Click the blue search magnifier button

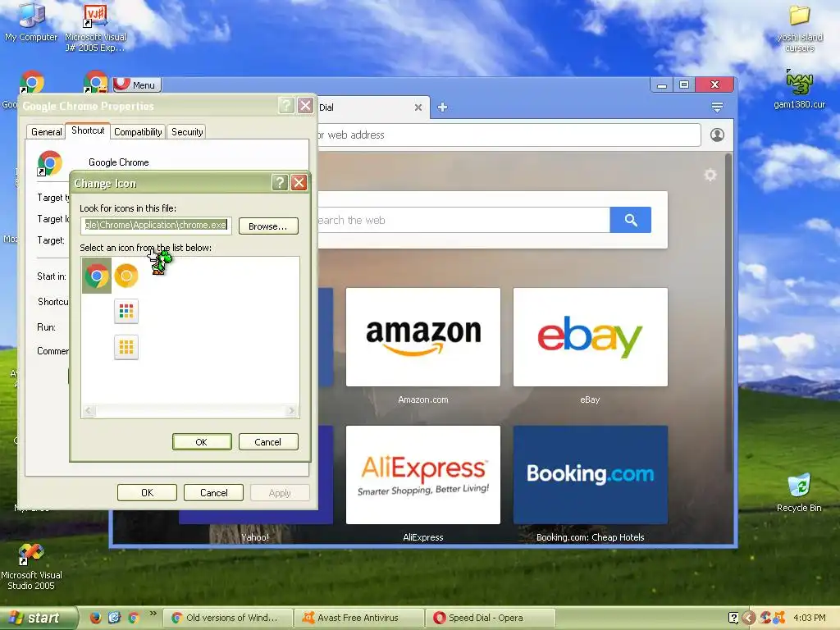click(631, 220)
